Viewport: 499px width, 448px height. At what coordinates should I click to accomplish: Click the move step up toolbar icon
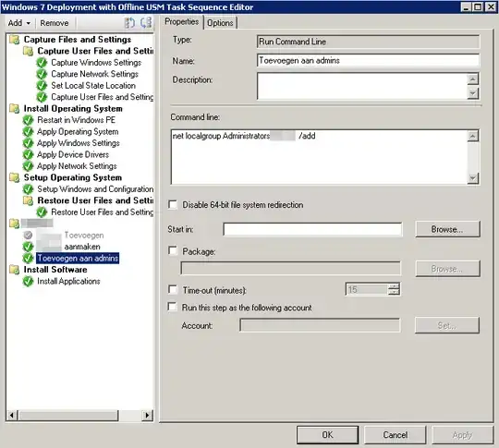coord(129,23)
